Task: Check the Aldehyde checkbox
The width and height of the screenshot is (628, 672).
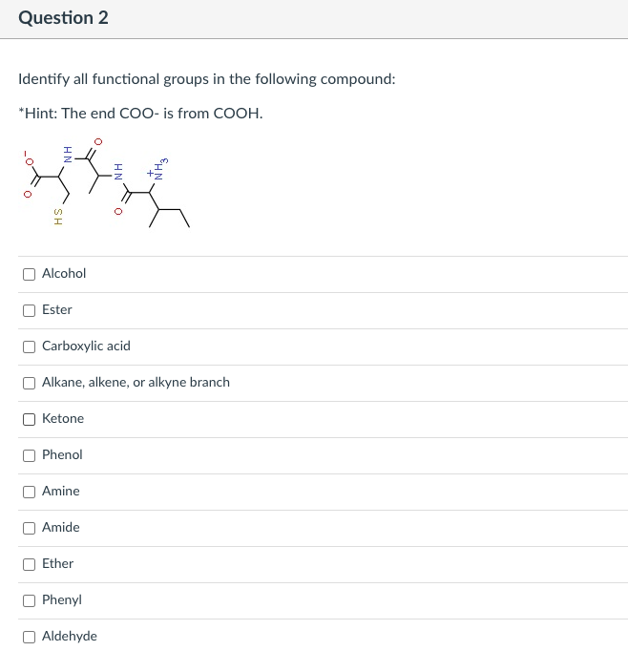Action: pos(30,637)
